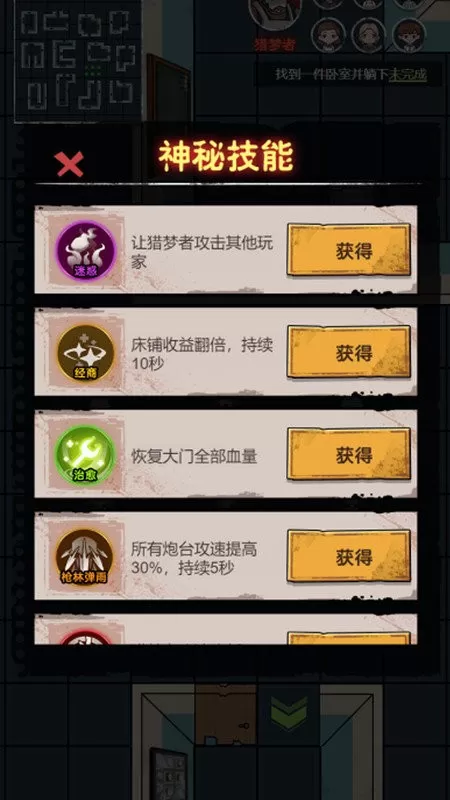Click the 未完成 task status link
Viewport: 450px width, 800px height.
pyautogui.click(x=408, y=74)
